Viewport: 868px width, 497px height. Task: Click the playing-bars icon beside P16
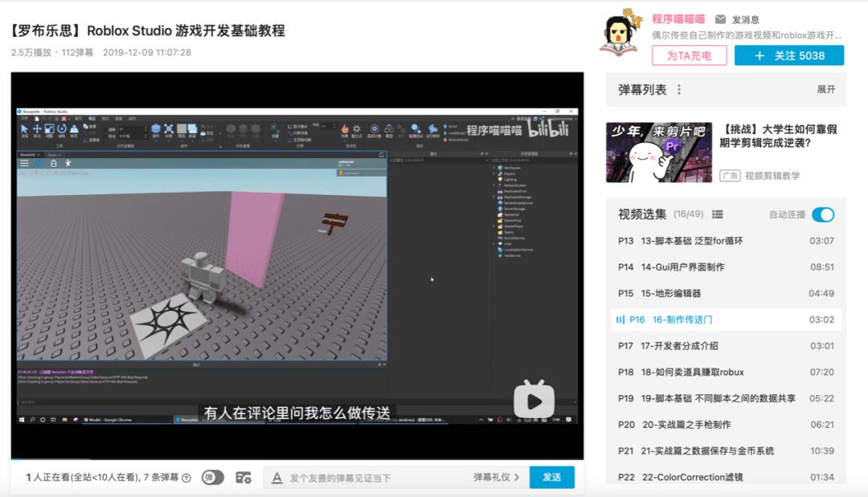coord(620,320)
